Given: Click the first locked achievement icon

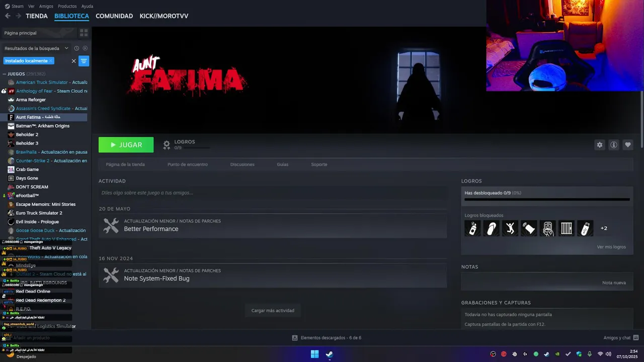Looking at the screenshot, I should click(x=473, y=228).
